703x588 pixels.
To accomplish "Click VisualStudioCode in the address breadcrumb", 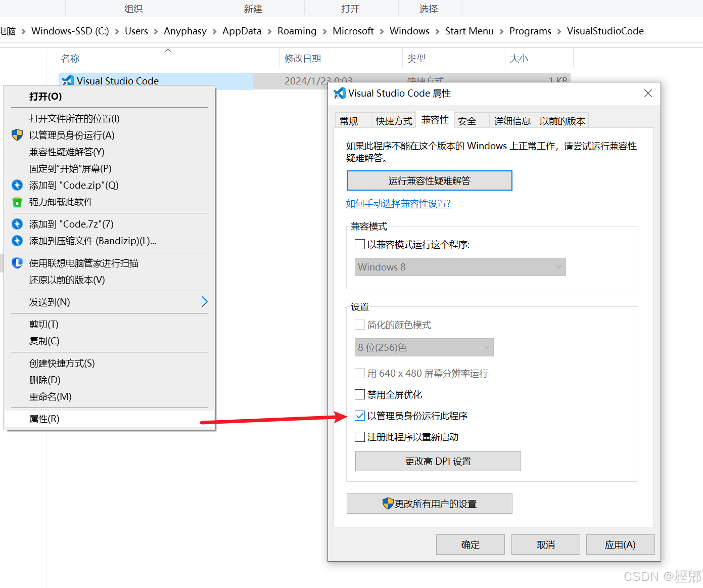I will [605, 31].
